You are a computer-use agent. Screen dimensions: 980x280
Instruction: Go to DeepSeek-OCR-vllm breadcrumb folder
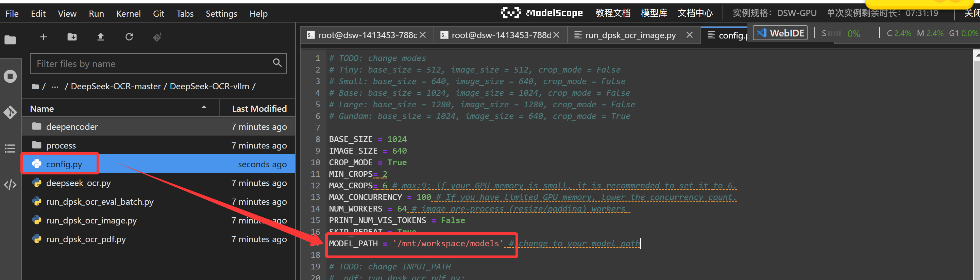pyautogui.click(x=209, y=87)
